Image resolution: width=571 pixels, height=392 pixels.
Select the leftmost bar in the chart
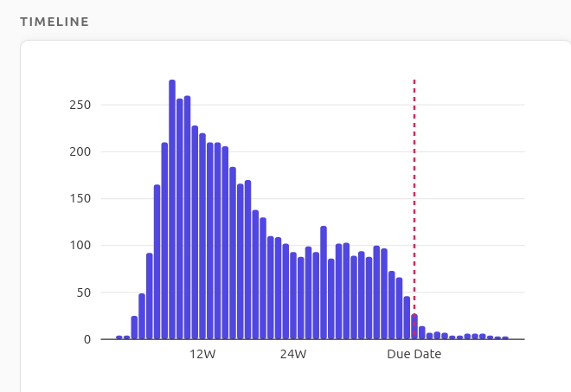[x=119, y=337]
